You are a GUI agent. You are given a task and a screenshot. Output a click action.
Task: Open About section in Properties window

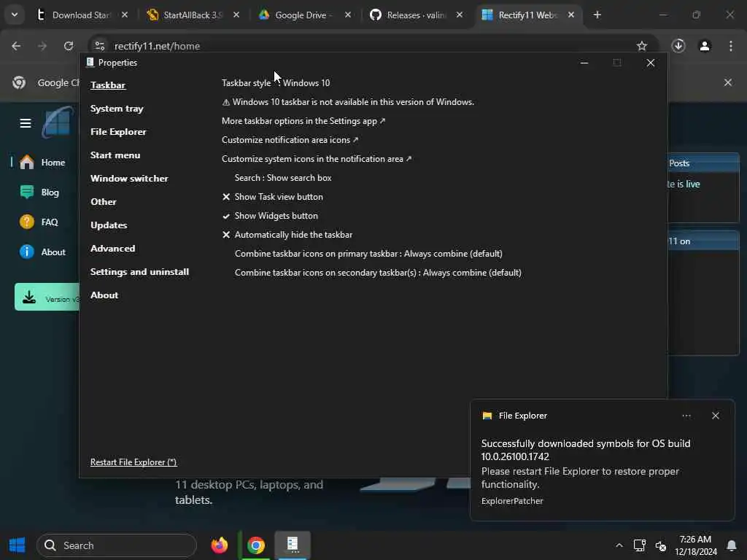click(x=104, y=295)
